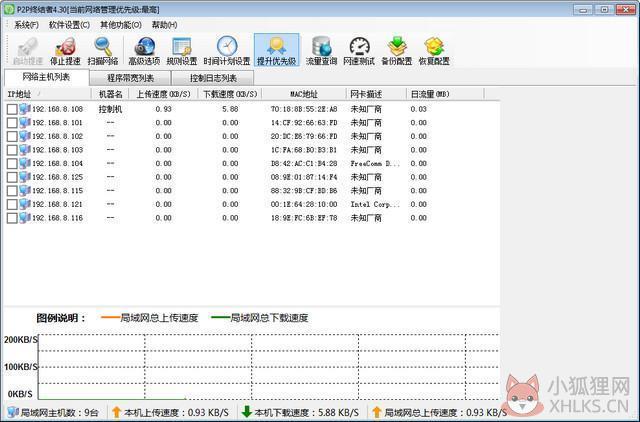Screen dimensions: 640x422
Task: Open the 软件设置(C) menu
Action: pos(69,25)
